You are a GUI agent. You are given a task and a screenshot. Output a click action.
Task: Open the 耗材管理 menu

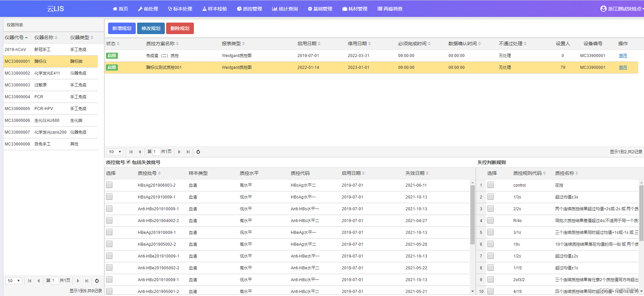click(x=355, y=9)
